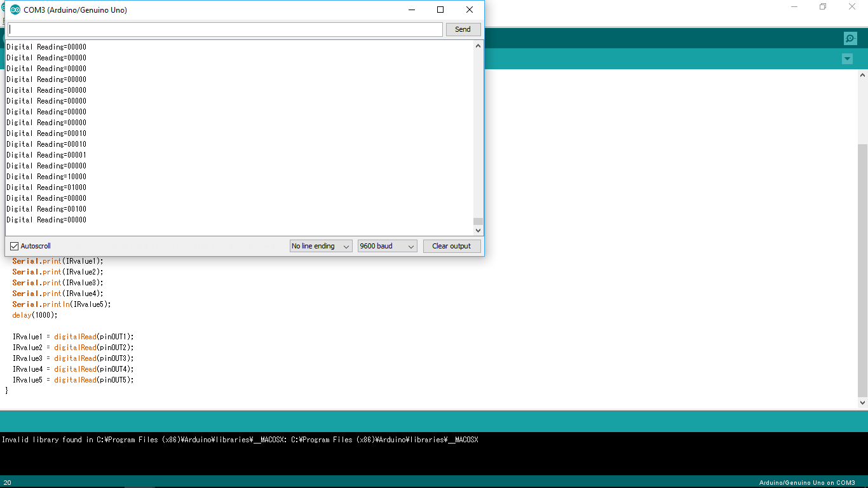Image resolution: width=868 pixels, height=488 pixels.
Task: Click code line Serial.print(IRvalue4);
Action: tap(58, 294)
